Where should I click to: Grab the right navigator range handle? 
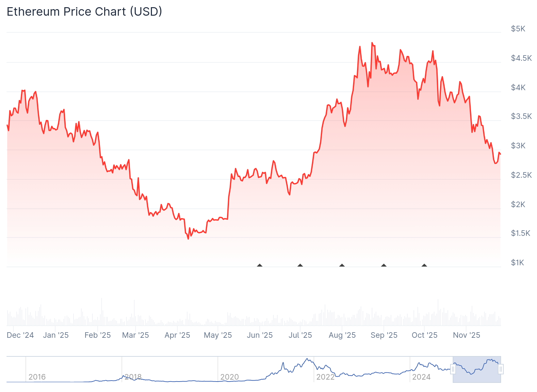(501, 369)
